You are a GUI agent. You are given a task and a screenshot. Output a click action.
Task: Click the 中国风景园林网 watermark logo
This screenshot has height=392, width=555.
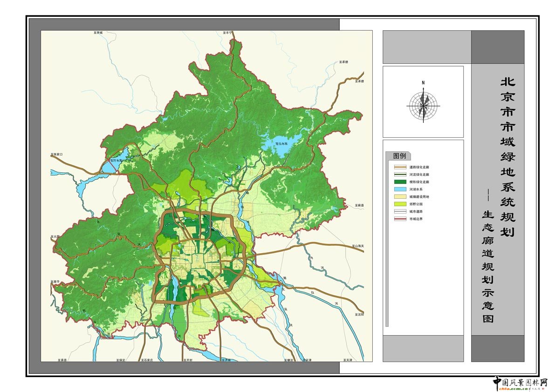(520, 383)
